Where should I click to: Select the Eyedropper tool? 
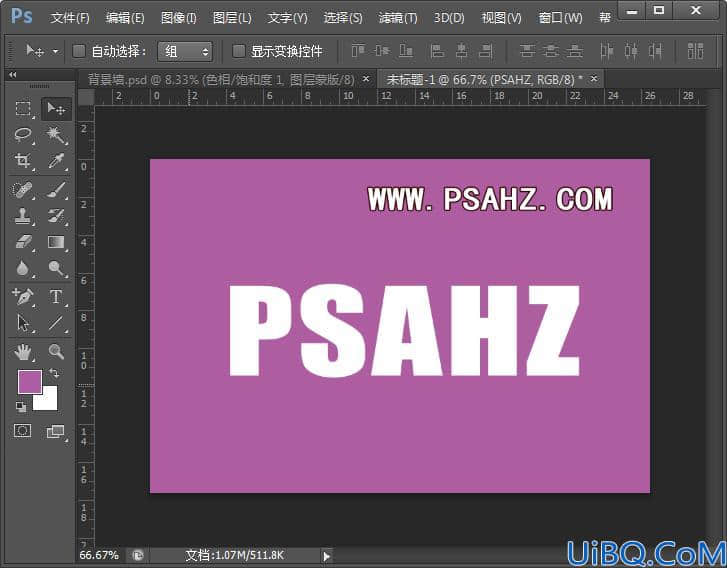click(x=56, y=160)
